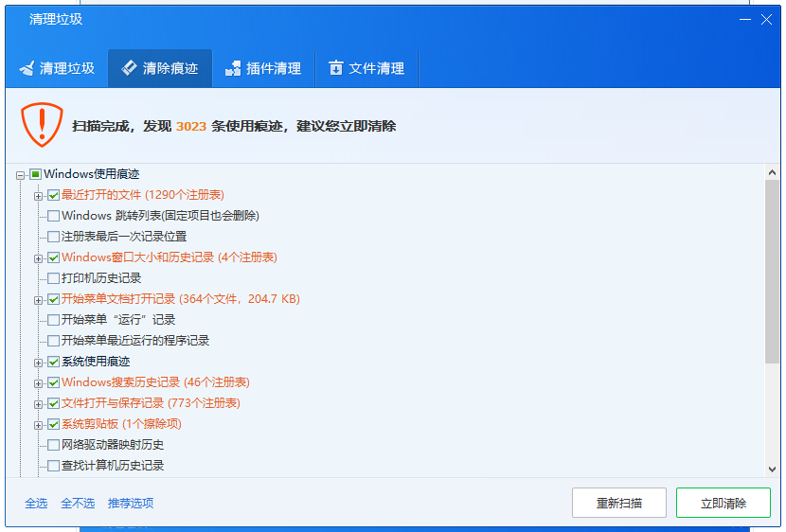Image resolution: width=786 pixels, height=532 pixels.
Task: Expand the 系统剪贴板 node
Action: click(x=38, y=425)
